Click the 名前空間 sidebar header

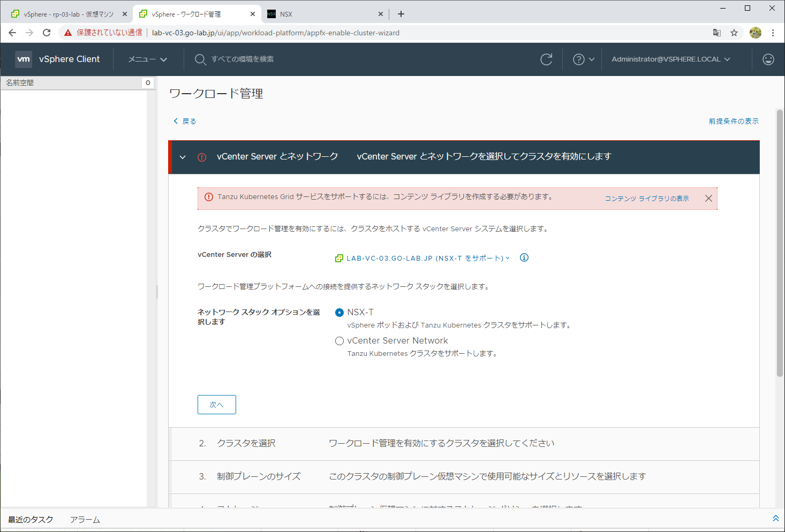coord(78,83)
